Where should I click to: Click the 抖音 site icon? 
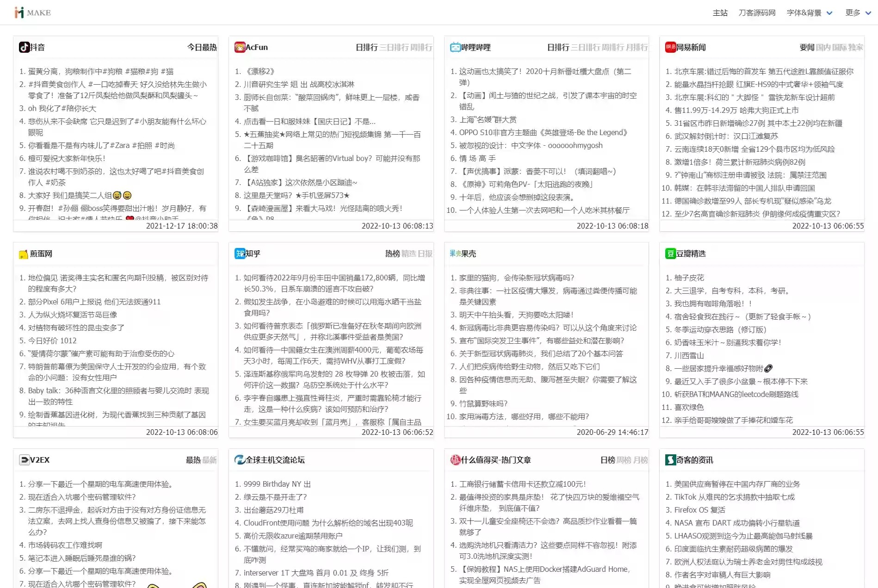(x=25, y=47)
